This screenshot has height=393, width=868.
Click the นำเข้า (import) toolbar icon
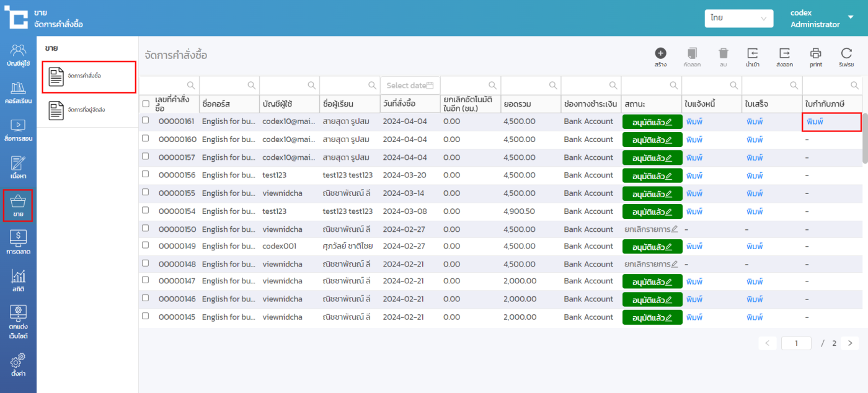point(753,54)
